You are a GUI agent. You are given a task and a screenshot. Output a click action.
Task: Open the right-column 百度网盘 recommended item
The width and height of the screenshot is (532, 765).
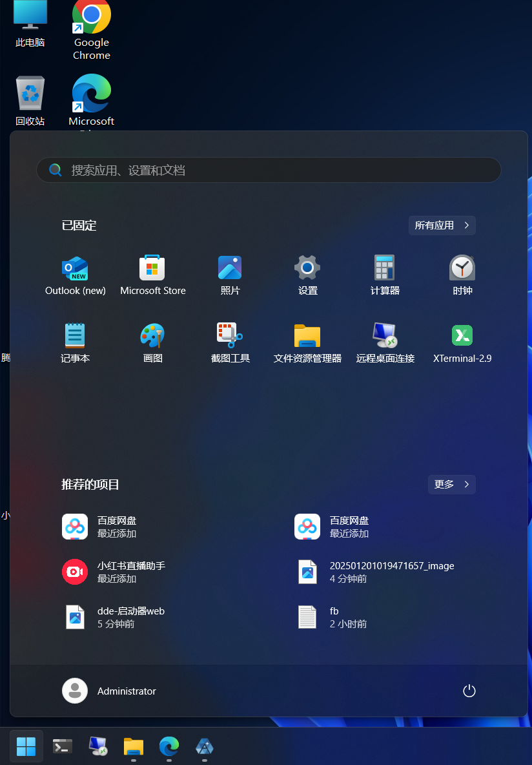332,527
